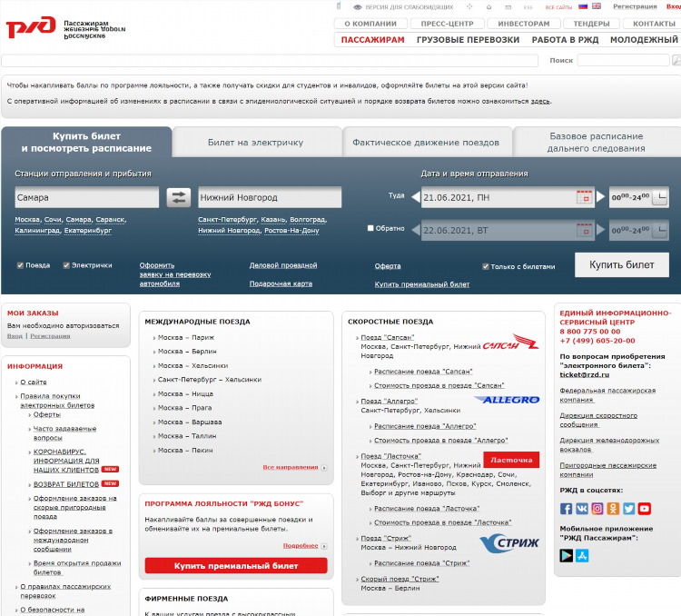
Task: Open calendar for the Туда date
Action: point(585,197)
